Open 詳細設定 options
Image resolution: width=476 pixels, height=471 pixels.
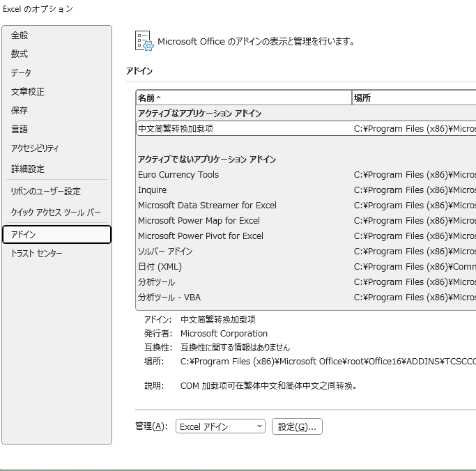pyautogui.click(x=28, y=169)
